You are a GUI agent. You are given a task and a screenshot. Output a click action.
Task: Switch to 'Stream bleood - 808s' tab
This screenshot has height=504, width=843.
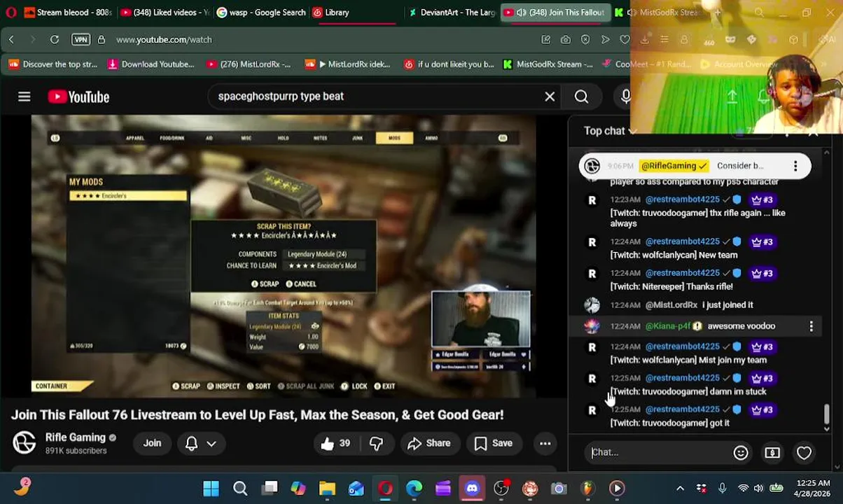tap(68, 12)
